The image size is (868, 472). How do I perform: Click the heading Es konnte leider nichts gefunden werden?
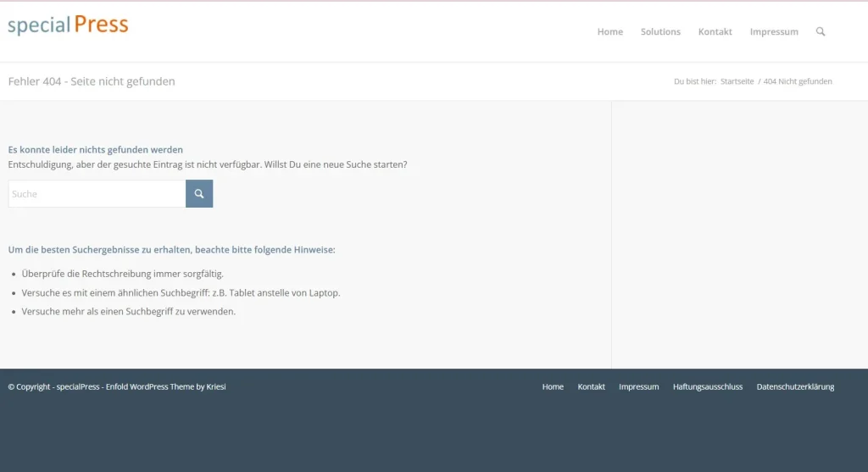pos(95,150)
